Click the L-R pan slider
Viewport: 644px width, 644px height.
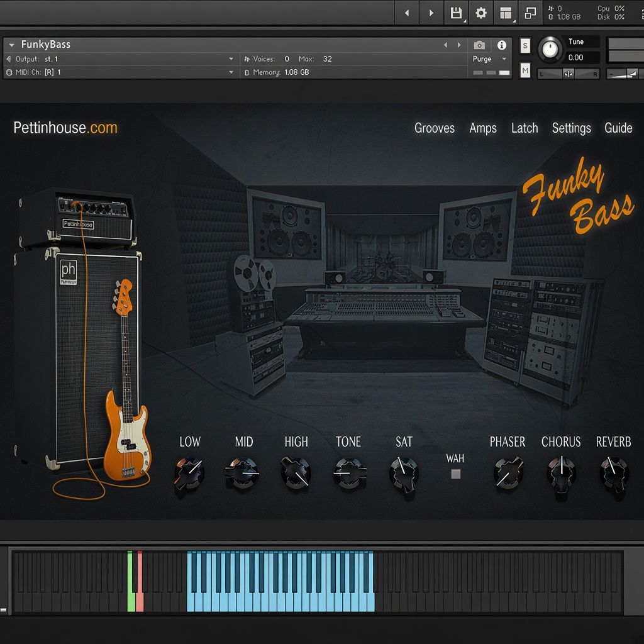click(x=569, y=74)
